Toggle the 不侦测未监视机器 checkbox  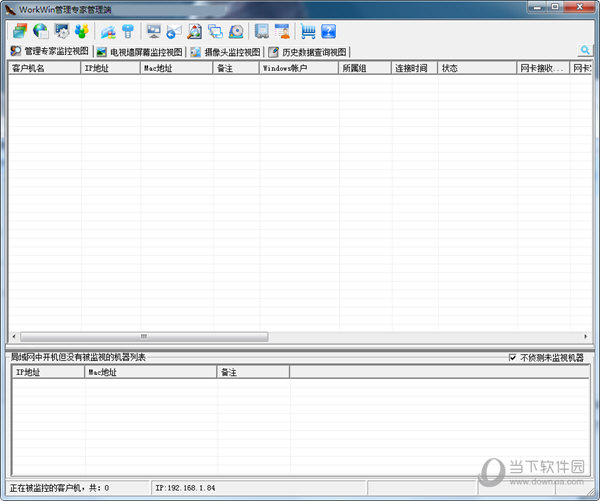click(x=513, y=357)
